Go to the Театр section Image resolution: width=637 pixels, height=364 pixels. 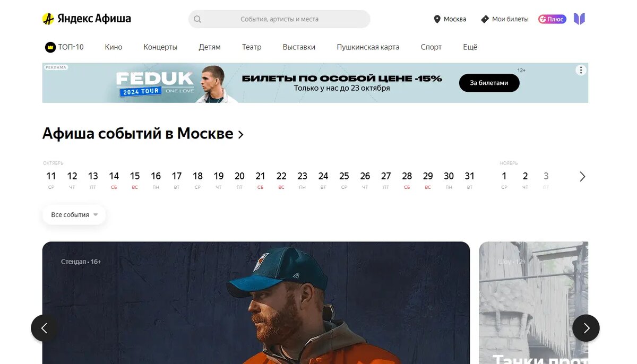click(x=252, y=47)
